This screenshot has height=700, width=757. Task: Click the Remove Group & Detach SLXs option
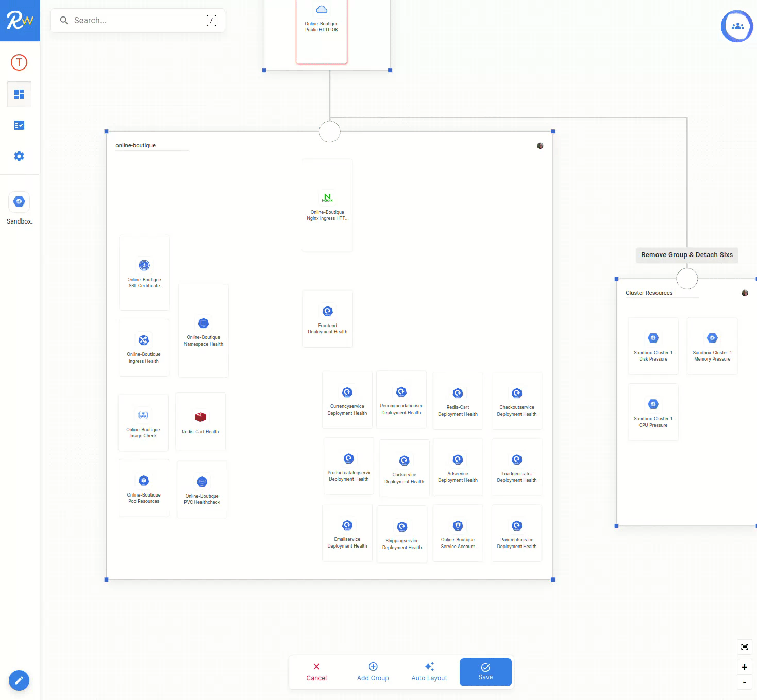click(687, 254)
